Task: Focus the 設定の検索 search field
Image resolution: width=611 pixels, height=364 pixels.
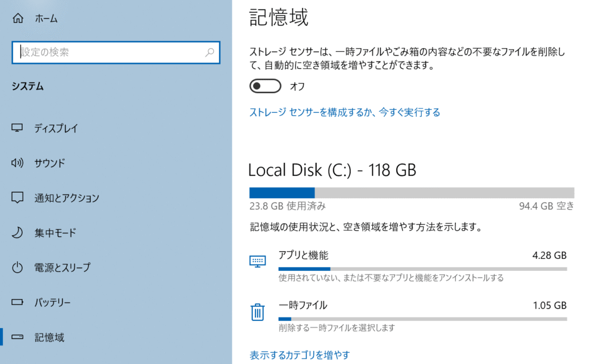Action: point(116,53)
